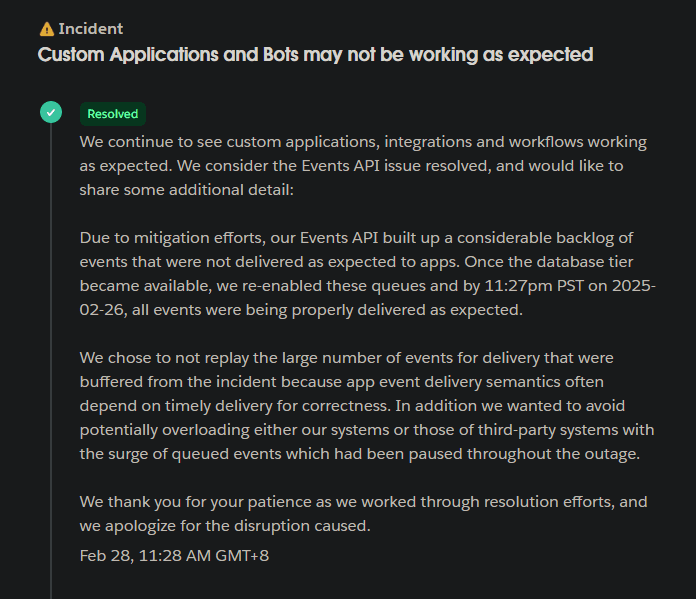The height and width of the screenshot is (599, 696).
Task: Click the Incident label at top
Action: point(90,29)
